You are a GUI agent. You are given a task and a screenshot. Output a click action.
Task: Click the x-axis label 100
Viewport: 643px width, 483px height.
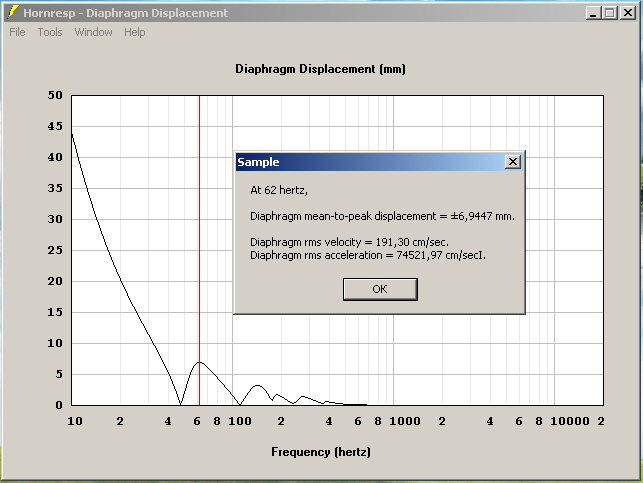(x=240, y=421)
